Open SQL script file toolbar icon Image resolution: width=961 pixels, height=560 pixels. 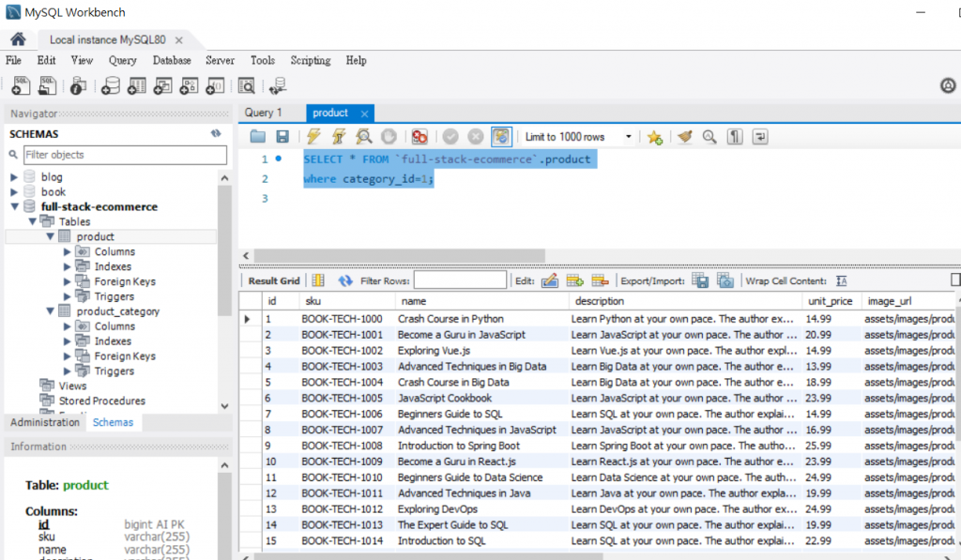click(47, 85)
